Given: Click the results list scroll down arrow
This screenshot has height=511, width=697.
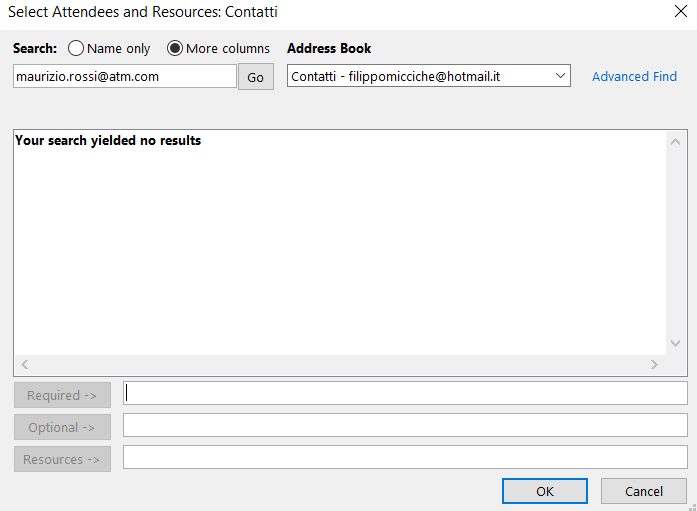Looking at the screenshot, I should click(676, 343).
